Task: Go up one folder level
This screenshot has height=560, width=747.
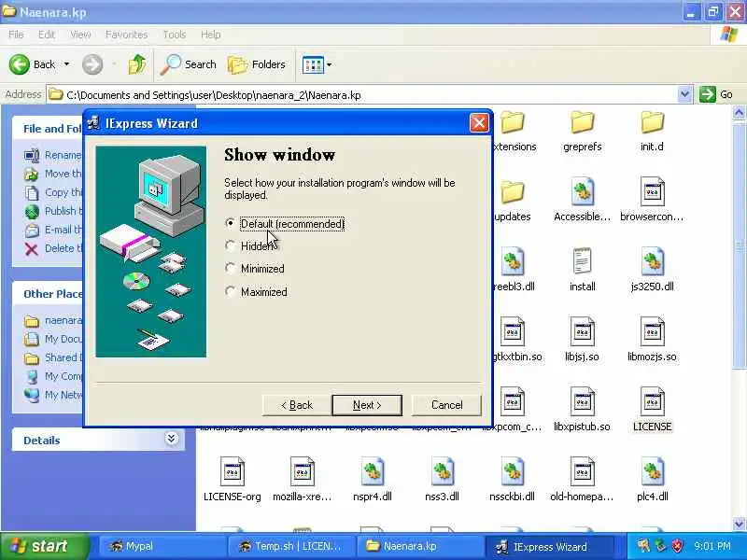Action: click(x=137, y=64)
